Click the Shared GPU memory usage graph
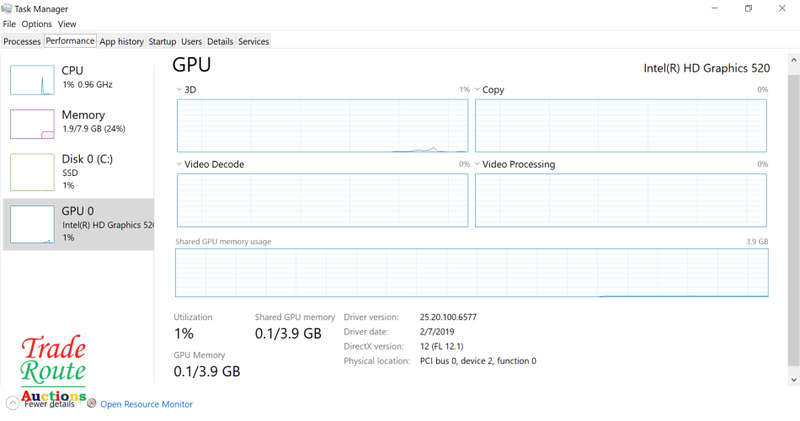The width and height of the screenshot is (800, 421). pyautogui.click(x=472, y=273)
